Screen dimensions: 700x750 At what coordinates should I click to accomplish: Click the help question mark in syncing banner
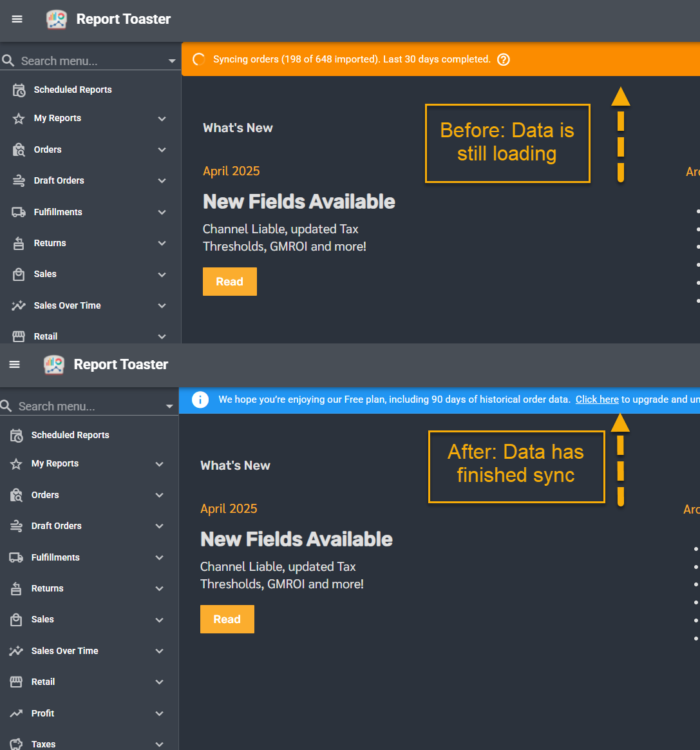pos(504,59)
